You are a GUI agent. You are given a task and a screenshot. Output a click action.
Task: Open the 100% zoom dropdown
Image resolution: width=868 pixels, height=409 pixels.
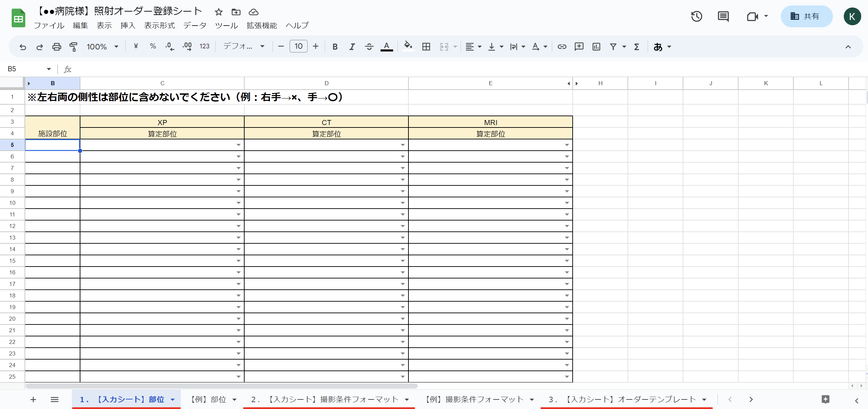pos(102,47)
